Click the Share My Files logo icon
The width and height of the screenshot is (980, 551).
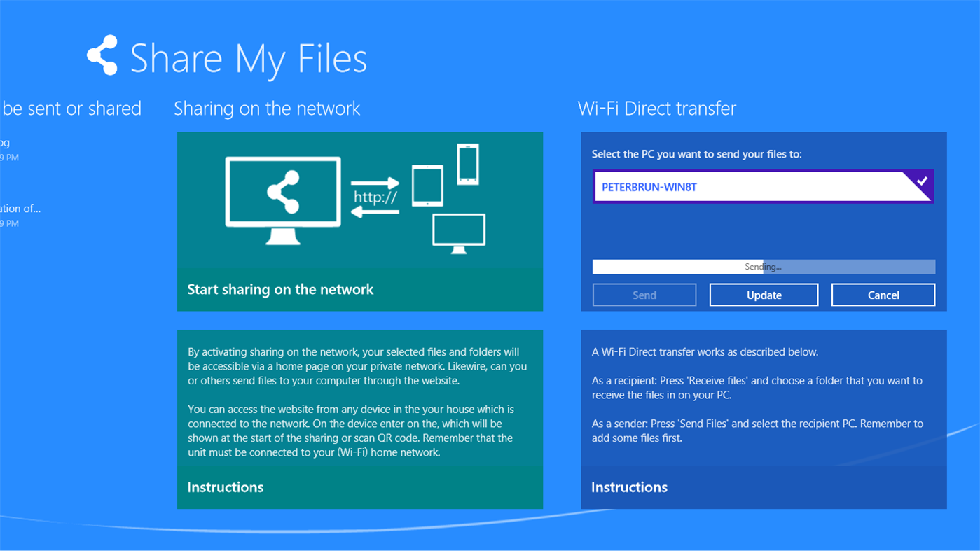[103, 55]
